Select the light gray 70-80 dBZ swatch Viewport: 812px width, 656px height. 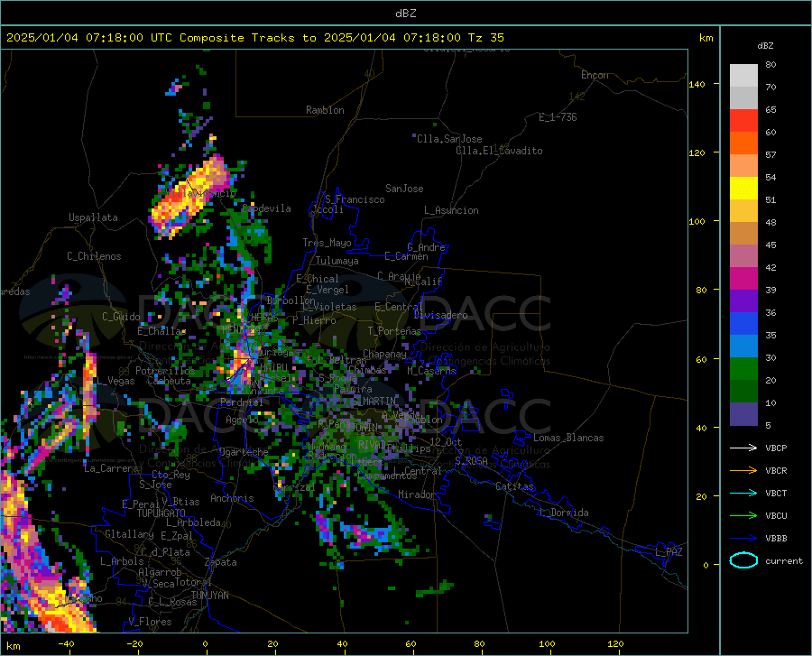coord(743,76)
